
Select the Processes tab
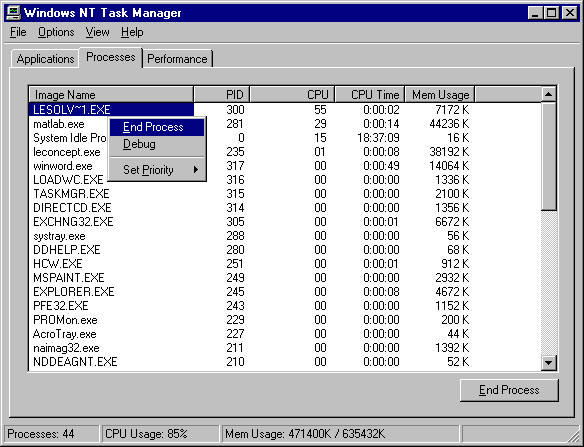coord(111,57)
